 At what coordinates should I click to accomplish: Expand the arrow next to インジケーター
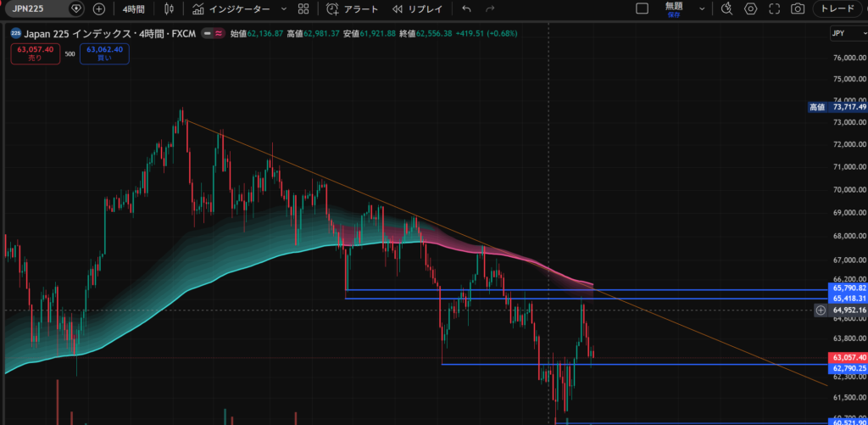(x=284, y=8)
